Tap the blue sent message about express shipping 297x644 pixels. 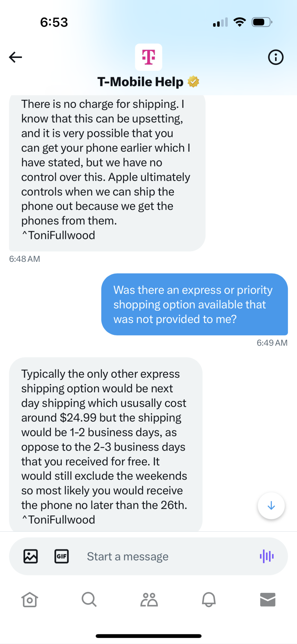click(x=194, y=304)
